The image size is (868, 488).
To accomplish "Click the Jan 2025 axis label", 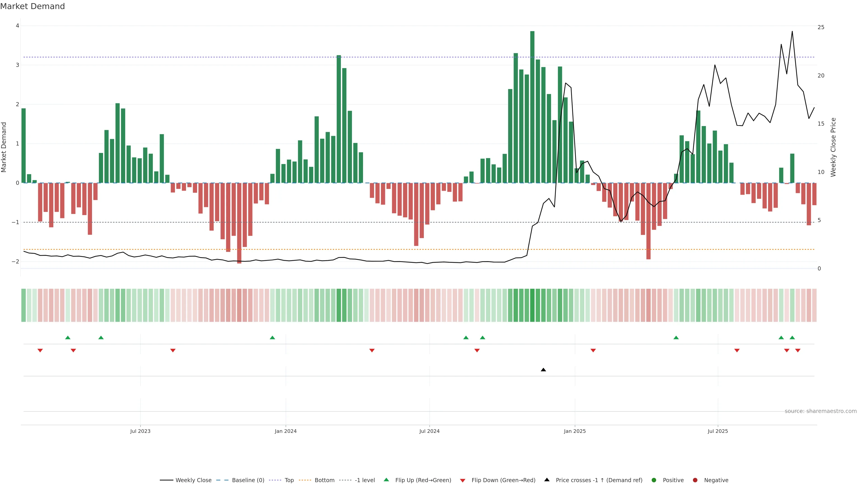I will pos(575,431).
